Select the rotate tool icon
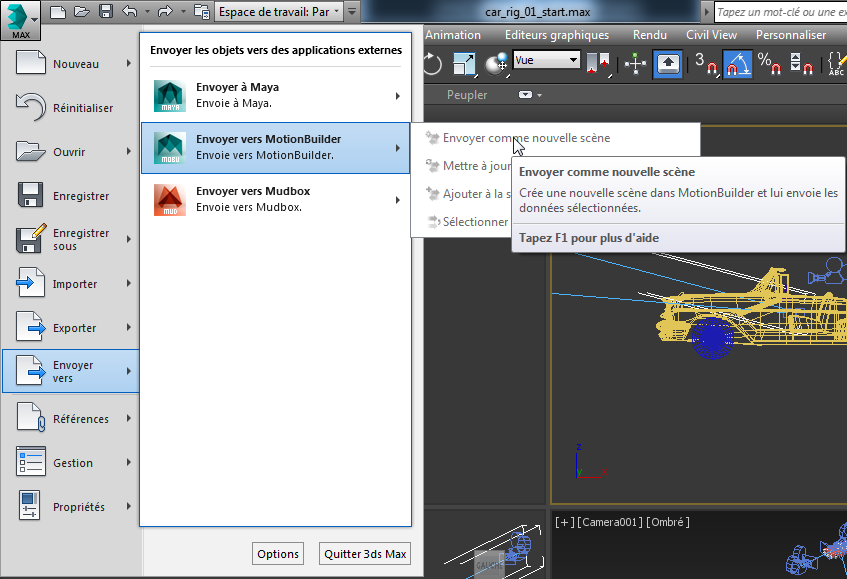The image size is (847, 579). click(x=433, y=64)
